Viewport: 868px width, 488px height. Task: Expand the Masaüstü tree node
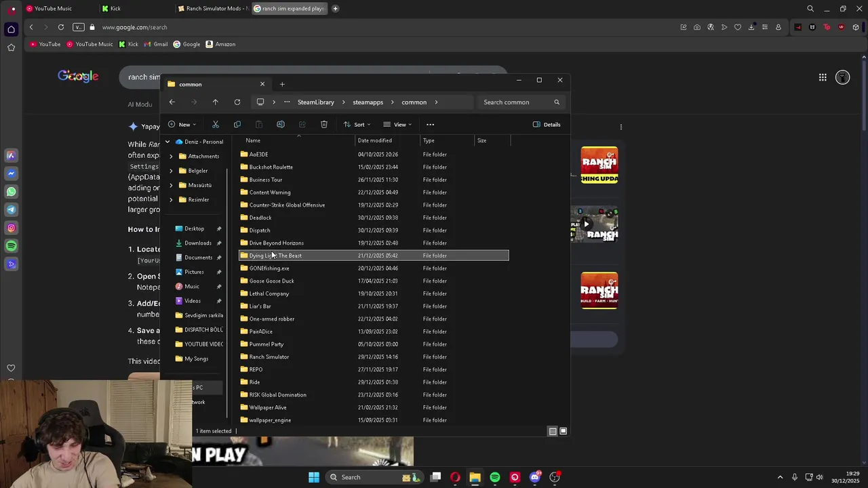click(x=172, y=185)
